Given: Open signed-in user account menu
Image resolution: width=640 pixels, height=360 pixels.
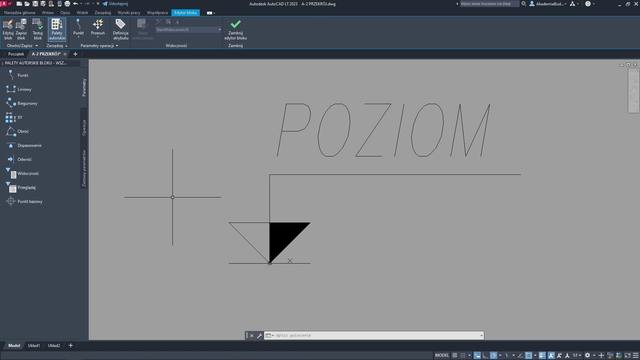Looking at the screenshot, I should 548,4.
